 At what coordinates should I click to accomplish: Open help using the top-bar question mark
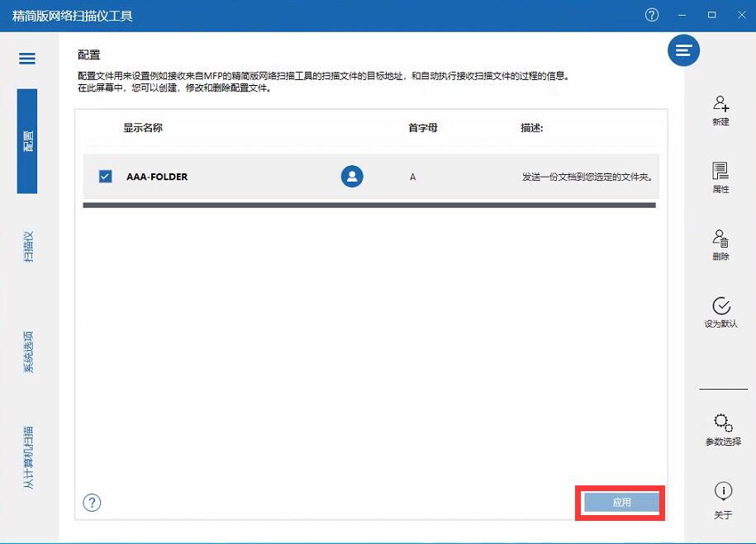point(651,14)
